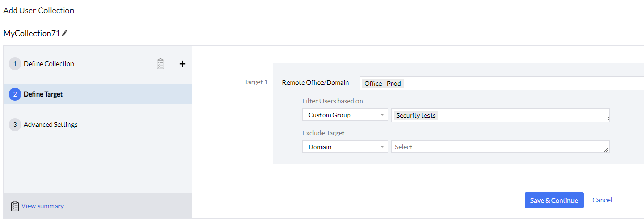Screen dimensions: 644x223
Task: Click the checklist icon beside View summary
Action: tap(15, 206)
